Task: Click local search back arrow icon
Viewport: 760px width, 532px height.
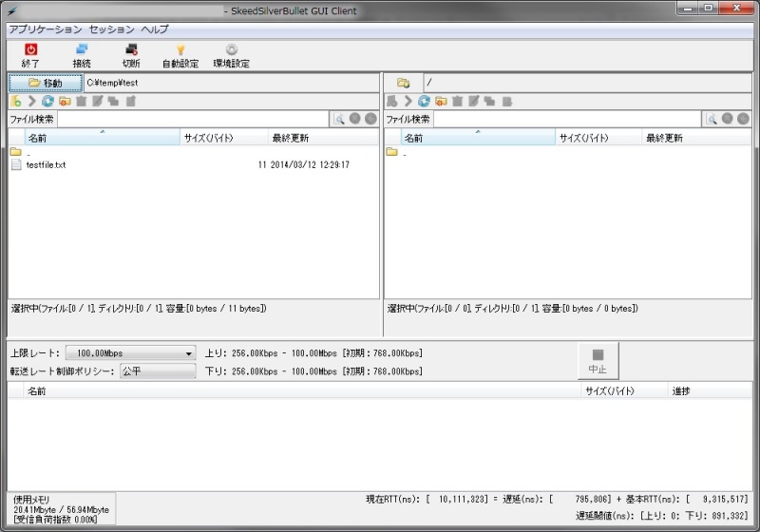Action: click(x=370, y=119)
